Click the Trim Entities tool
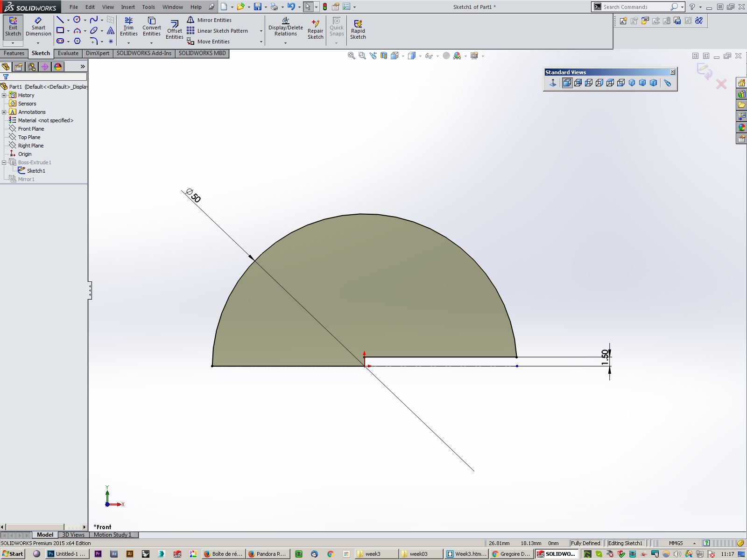Viewport: 747px width, 560px height. click(128, 27)
